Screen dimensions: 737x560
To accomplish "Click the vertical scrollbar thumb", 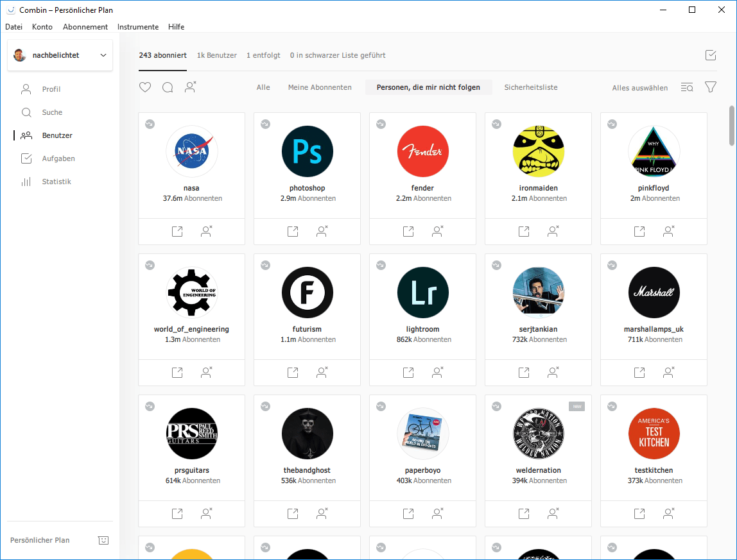I will [731, 126].
